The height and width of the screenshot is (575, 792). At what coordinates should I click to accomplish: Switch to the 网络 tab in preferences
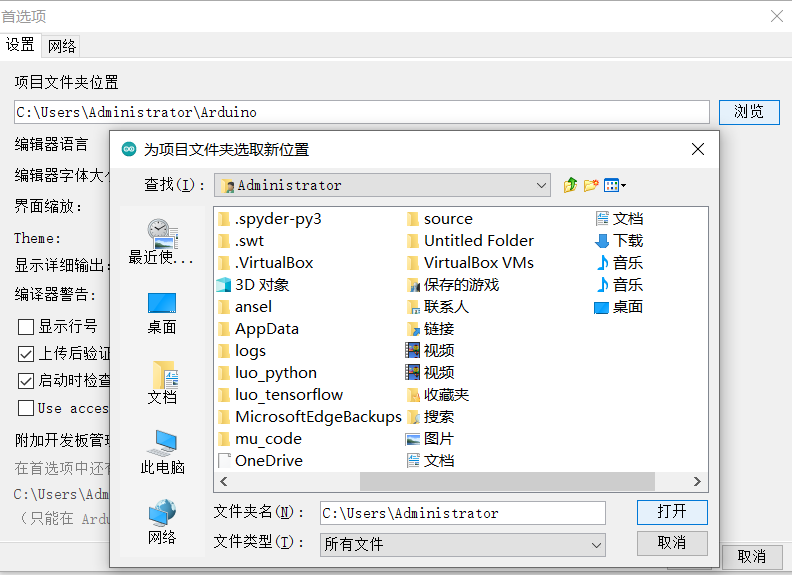(x=62, y=46)
